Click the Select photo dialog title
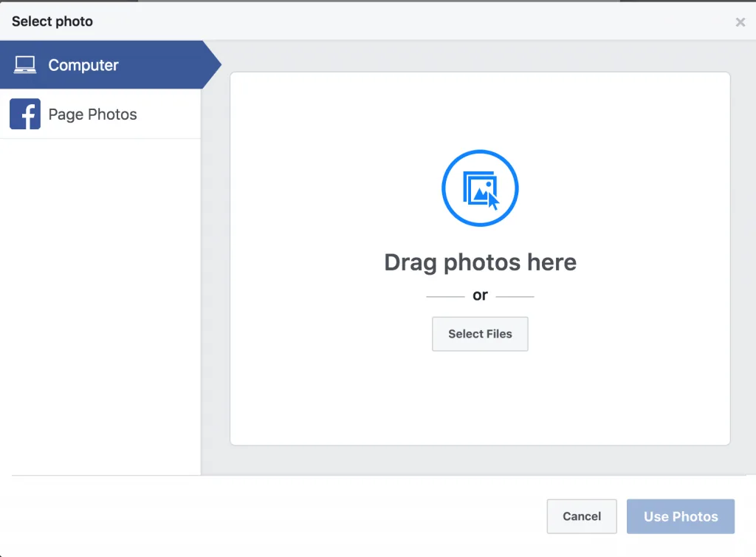Screen dimensions: 756x557 [51, 21]
